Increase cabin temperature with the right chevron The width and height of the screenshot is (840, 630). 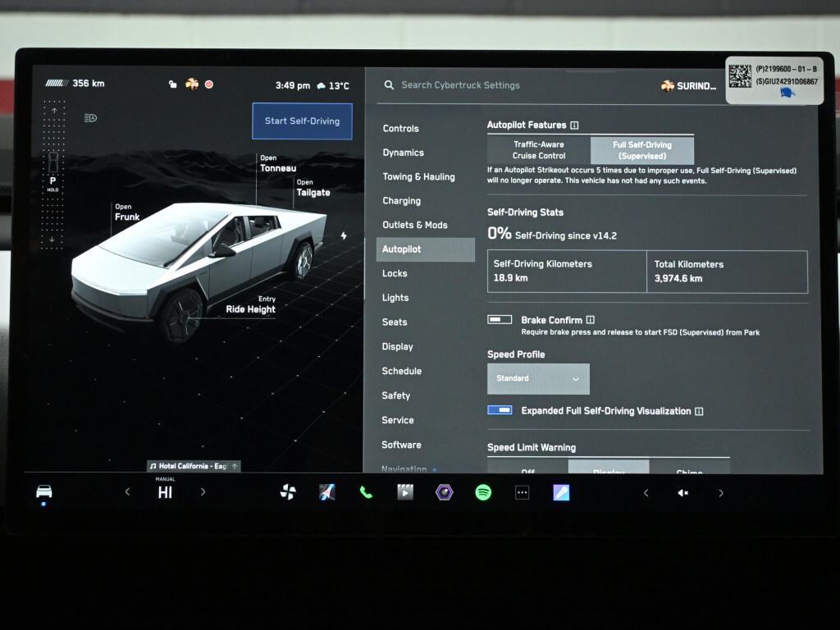coord(203,492)
